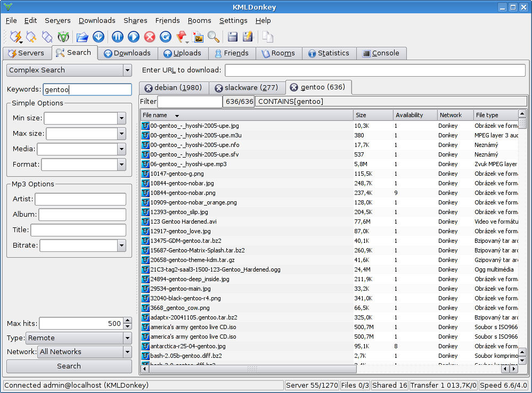
Task: Sort results by the Network column header
Action: (x=455, y=115)
